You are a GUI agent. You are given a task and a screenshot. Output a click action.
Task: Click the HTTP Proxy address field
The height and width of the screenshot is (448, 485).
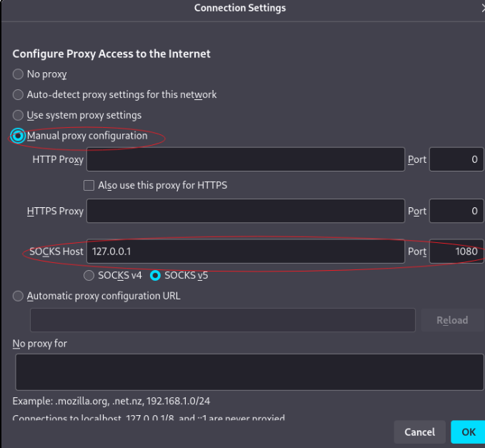coord(246,159)
